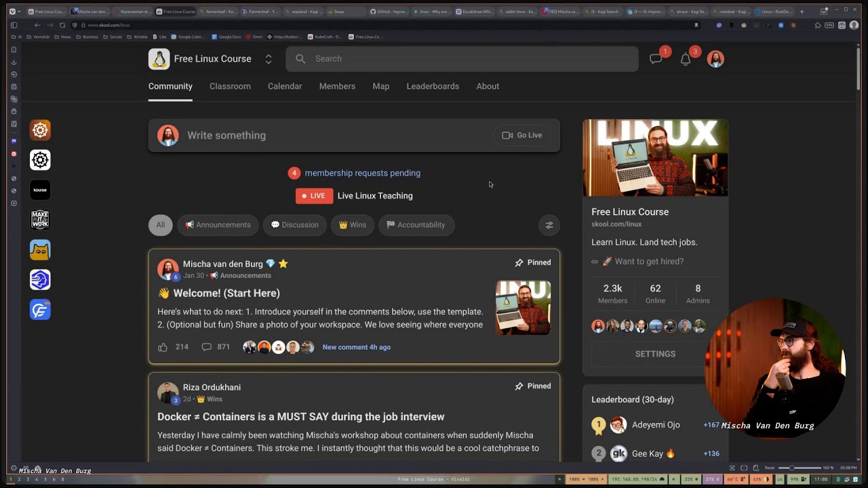Open Docker ≠ Containers post title
This screenshot has width=868, height=488.
coord(301,417)
